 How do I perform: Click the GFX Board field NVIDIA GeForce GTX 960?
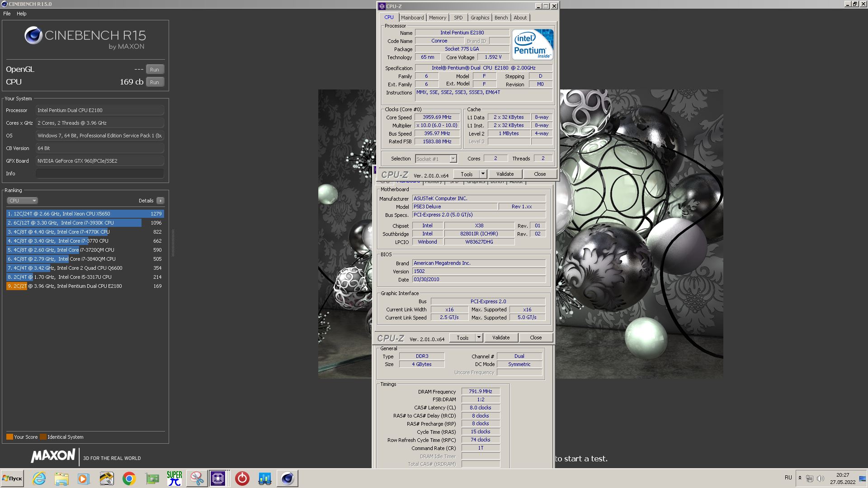point(100,161)
